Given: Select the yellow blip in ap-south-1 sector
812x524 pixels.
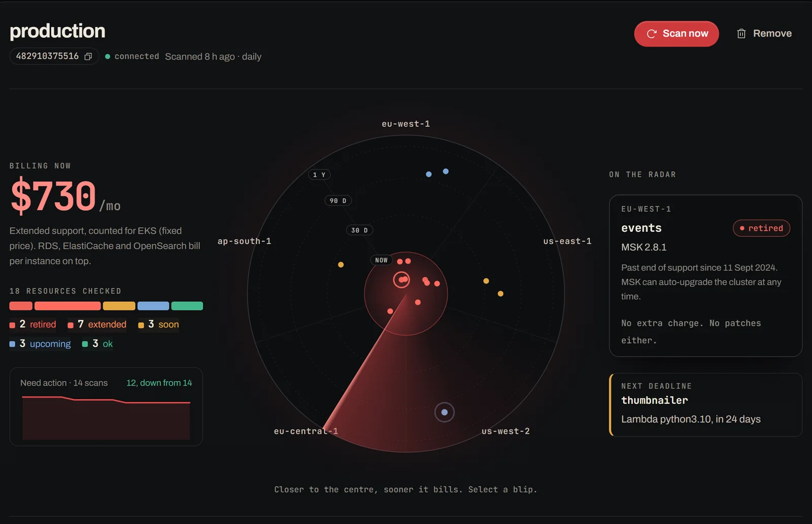Looking at the screenshot, I should (341, 264).
